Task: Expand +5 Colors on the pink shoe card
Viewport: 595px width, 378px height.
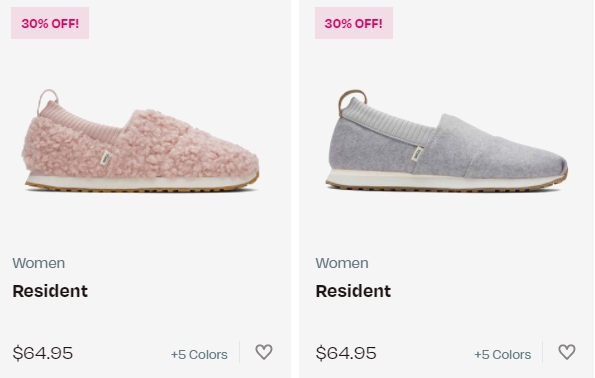Action: coord(199,354)
